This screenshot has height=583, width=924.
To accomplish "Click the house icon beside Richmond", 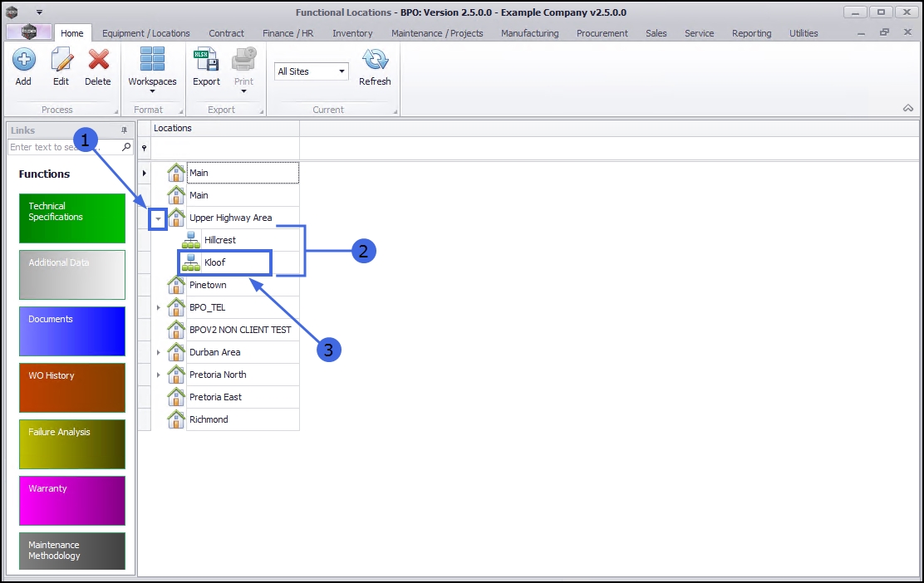I will point(176,419).
